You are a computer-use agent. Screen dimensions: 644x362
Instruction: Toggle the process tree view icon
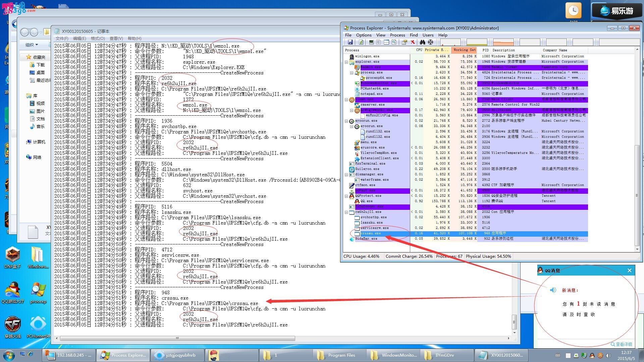379,42
